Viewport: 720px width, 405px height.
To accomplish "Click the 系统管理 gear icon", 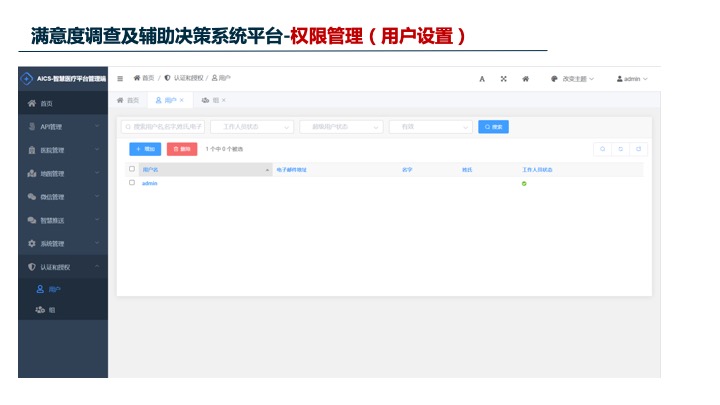I will coord(31,243).
